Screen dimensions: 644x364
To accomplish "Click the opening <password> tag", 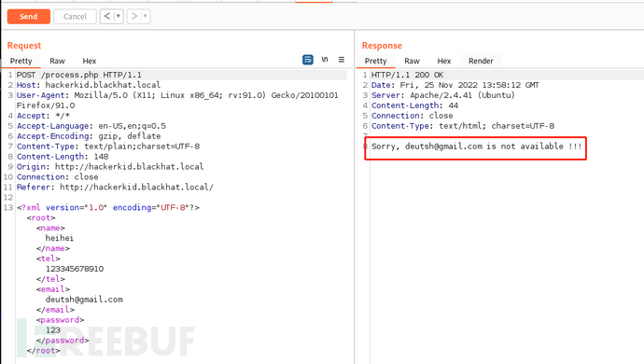I will pos(60,319).
